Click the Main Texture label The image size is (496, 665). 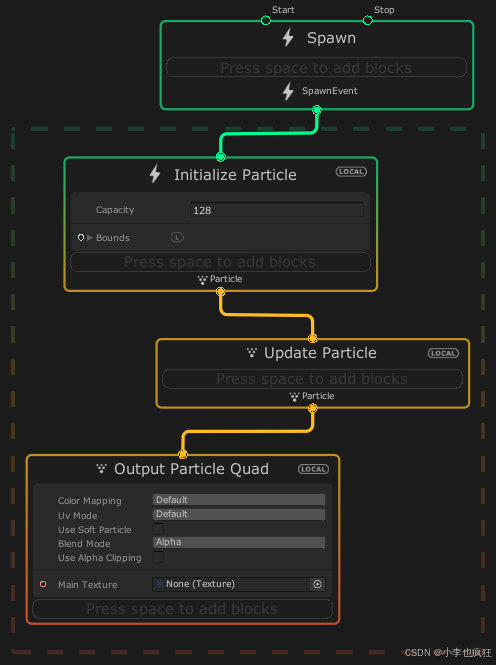click(88, 584)
